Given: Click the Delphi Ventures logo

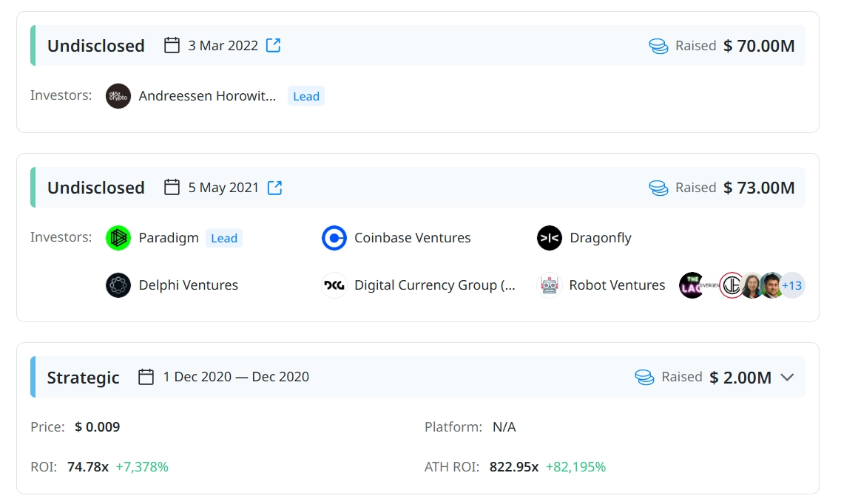Looking at the screenshot, I should pos(118,285).
